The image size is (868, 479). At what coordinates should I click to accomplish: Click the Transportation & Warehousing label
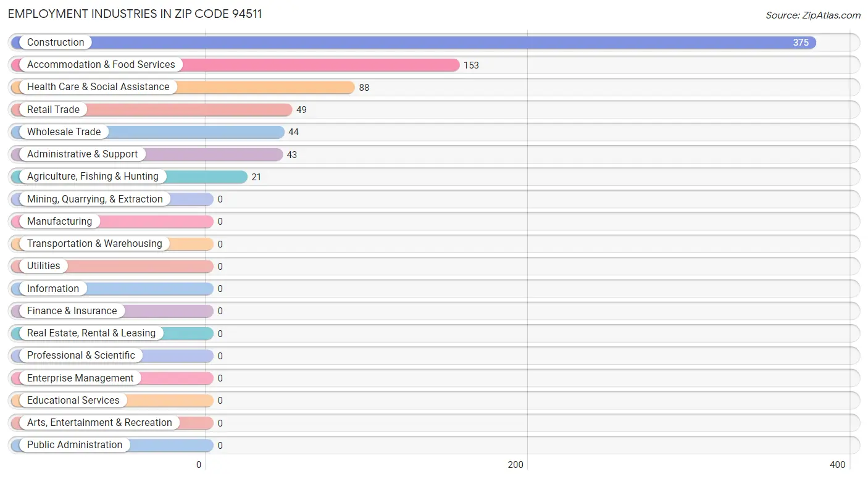[x=94, y=244]
